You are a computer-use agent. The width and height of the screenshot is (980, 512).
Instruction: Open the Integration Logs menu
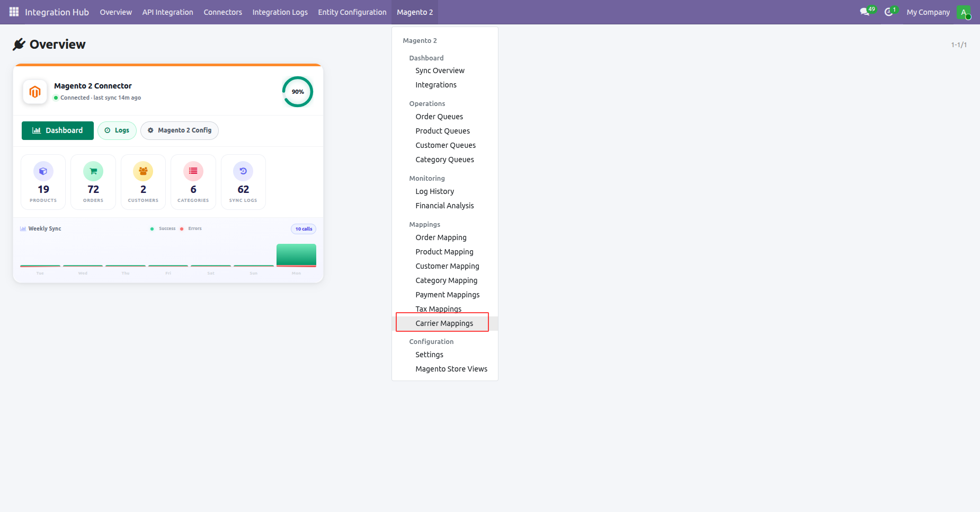coord(280,12)
